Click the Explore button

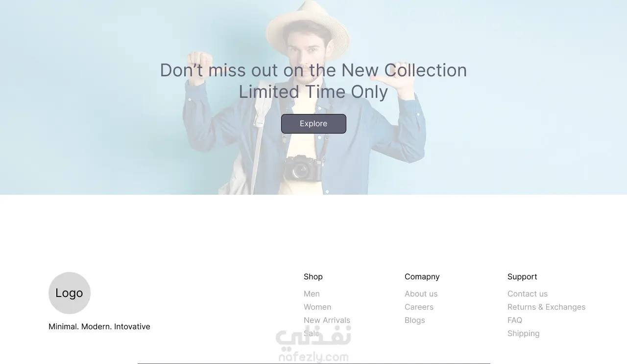click(313, 124)
